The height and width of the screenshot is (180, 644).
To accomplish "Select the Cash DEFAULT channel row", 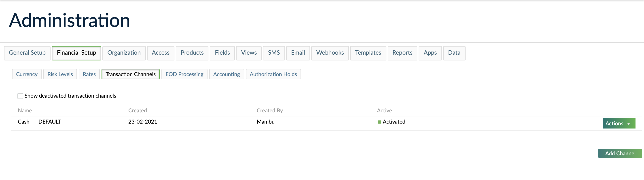I will [23, 122].
